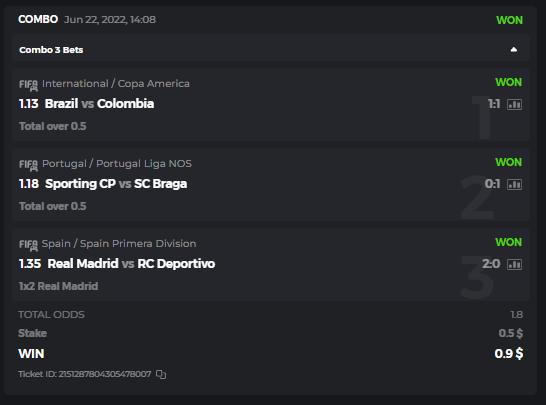546x405 pixels.
Task: Click the 1:1 score of first bet
Action: 494,104
